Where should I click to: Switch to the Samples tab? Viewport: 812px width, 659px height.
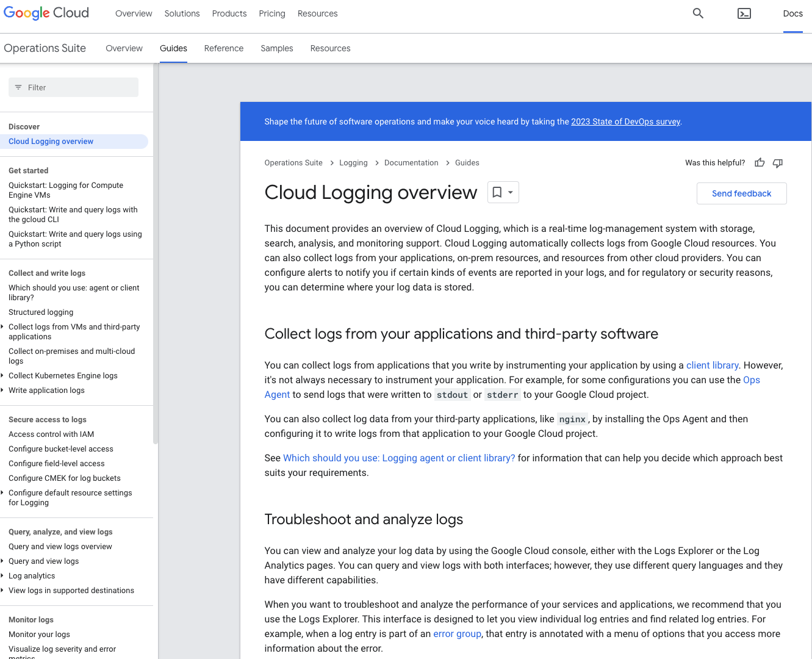[x=277, y=48]
